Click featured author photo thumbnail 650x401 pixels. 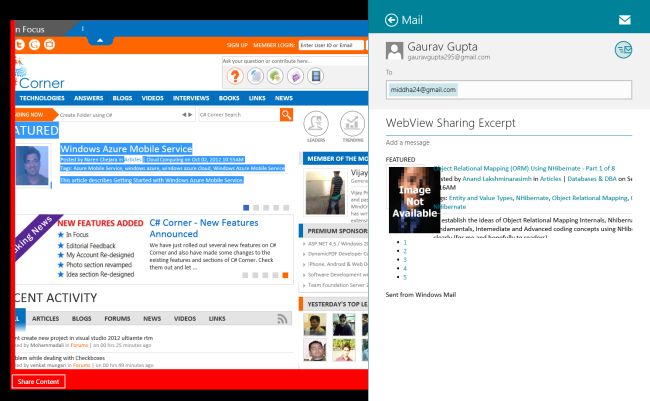pyautogui.click(x=32, y=165)
